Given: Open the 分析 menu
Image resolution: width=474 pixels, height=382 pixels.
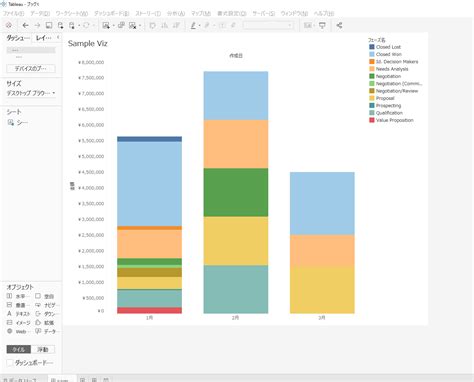Looking at the screenshot, I should [176, 13].
